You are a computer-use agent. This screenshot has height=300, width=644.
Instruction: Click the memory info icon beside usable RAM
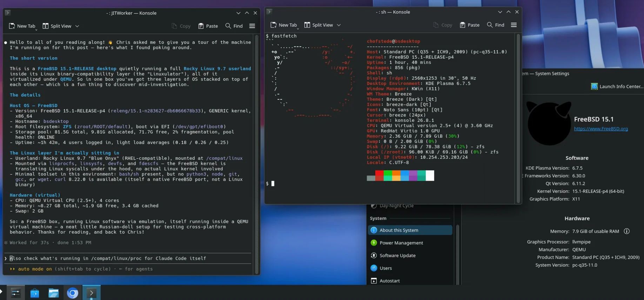coord(627,231)
